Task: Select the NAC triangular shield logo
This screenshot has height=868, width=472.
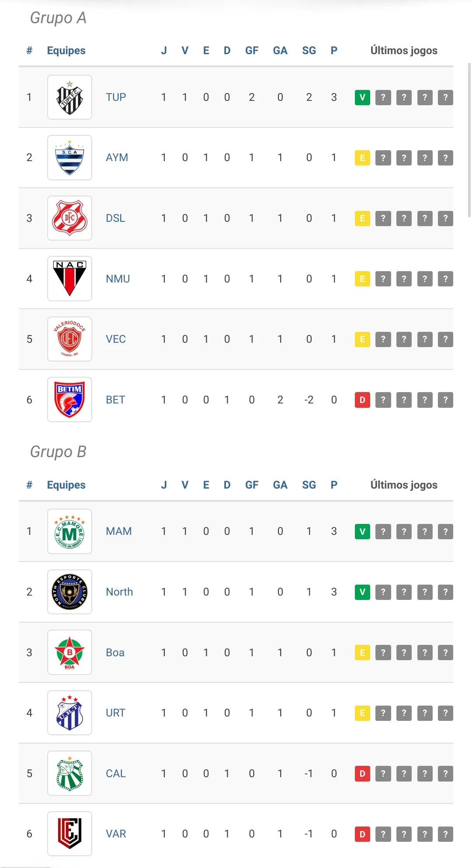Action: tap(69, 279)
